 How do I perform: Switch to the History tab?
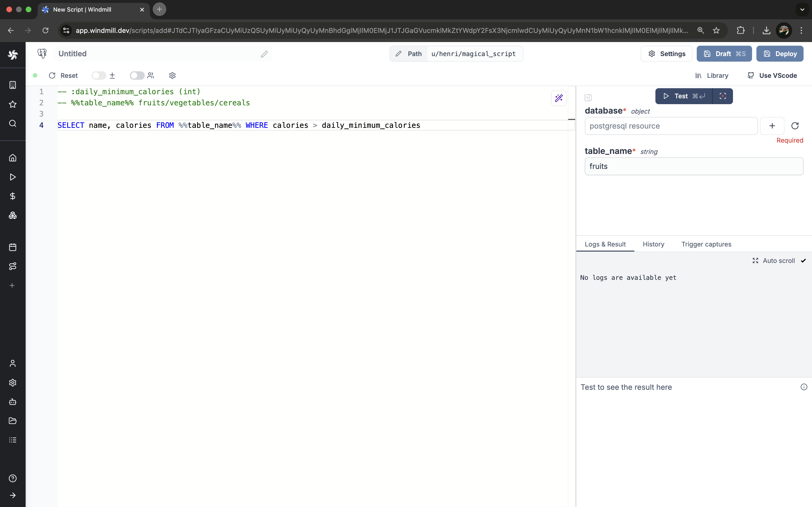pyautogui.click(x=653, y=244)
